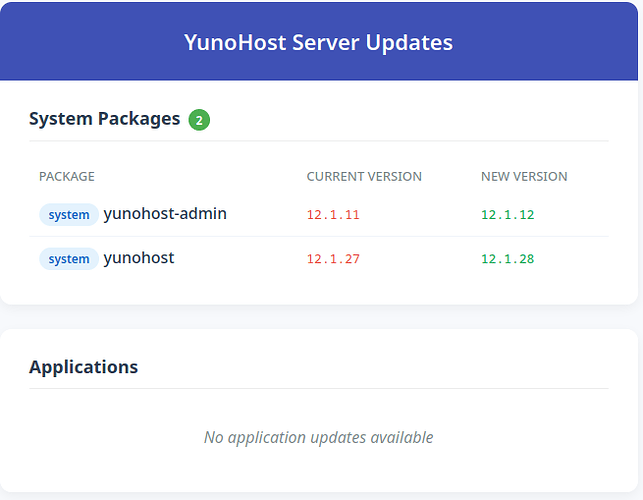Click new version 12.1.12
Image resolution: width=643 pixels, height=500 pixels.
[x=507, y=215]
